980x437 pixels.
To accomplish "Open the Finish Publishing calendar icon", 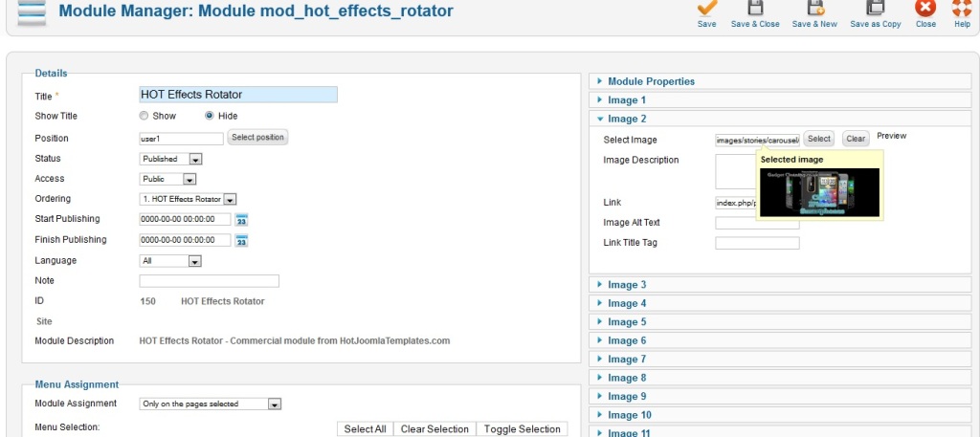I will pyautogui.click(x=241, y=240).
